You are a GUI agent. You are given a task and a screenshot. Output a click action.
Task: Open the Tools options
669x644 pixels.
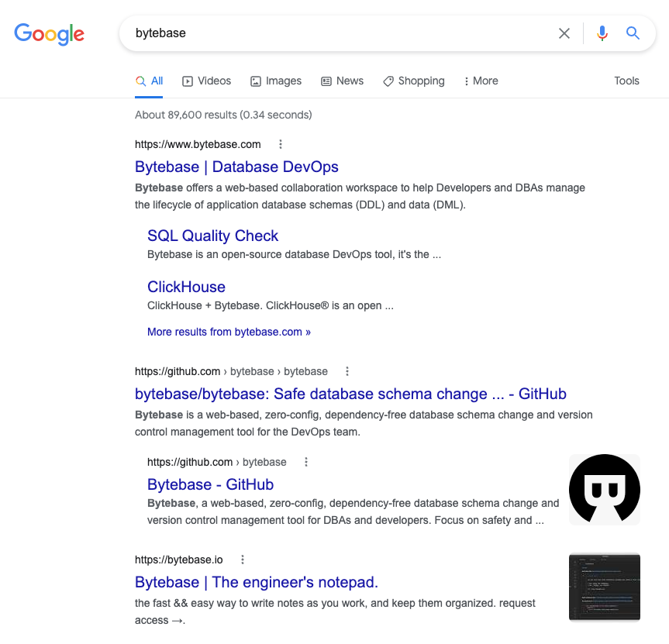pyautogui.click(x=626, y=81)
